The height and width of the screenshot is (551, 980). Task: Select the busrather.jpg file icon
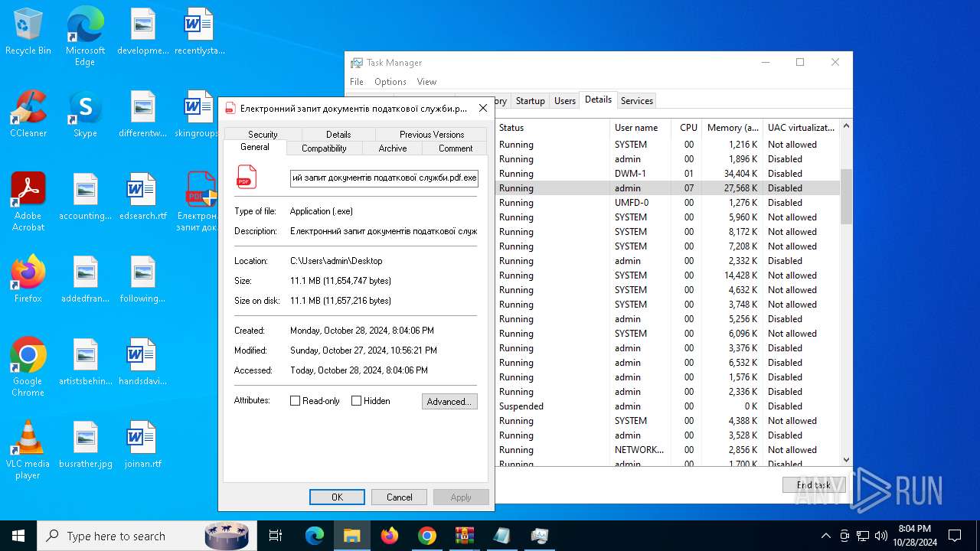point(85,445)
